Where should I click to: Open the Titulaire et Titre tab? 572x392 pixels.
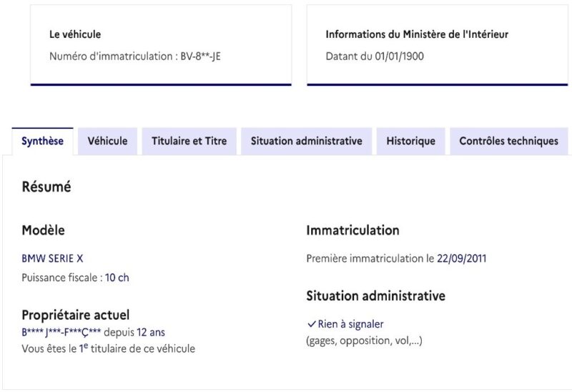click(x=189, y=141)
